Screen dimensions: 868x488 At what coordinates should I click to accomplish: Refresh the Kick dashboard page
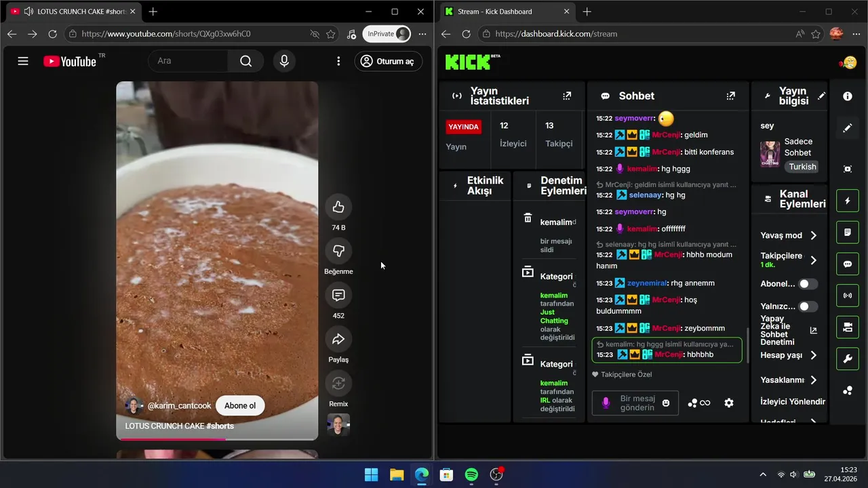tap(466, 34)
